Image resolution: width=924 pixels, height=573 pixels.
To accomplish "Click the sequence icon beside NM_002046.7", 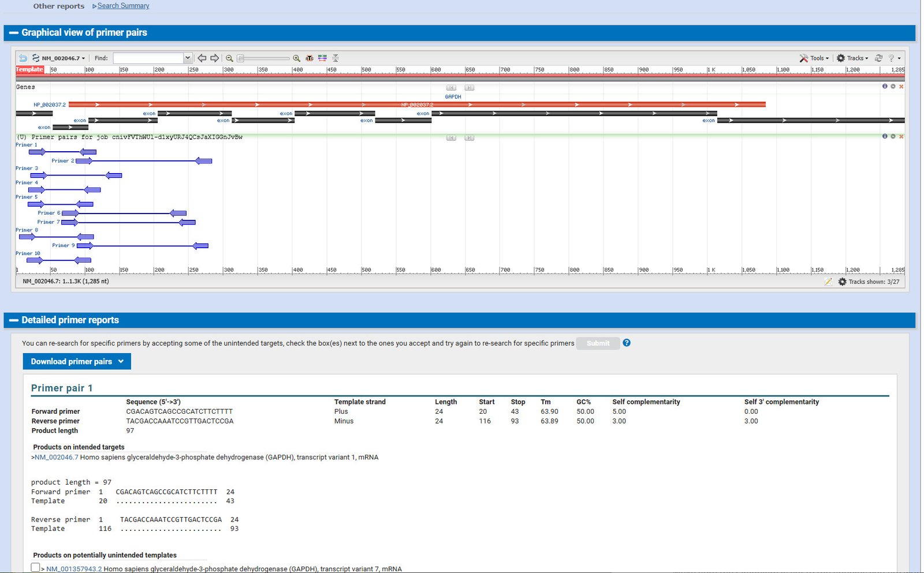I will 36,58.
